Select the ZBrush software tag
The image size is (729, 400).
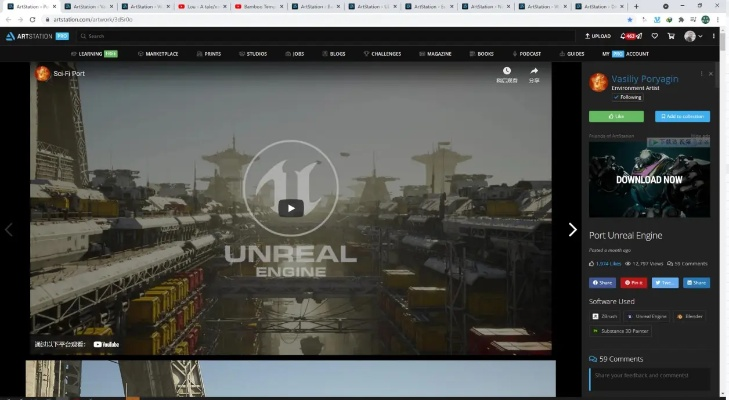[x=604, y=316]
